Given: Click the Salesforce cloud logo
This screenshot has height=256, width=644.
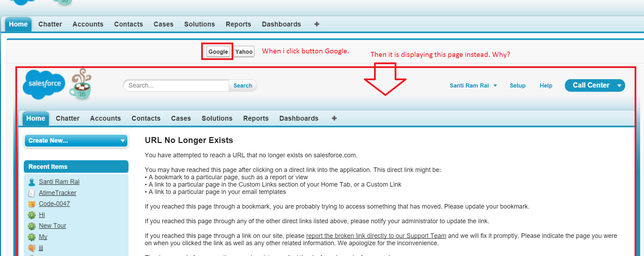Looking at the screenshot, I should pyautogui.click(x=44, y=84).
